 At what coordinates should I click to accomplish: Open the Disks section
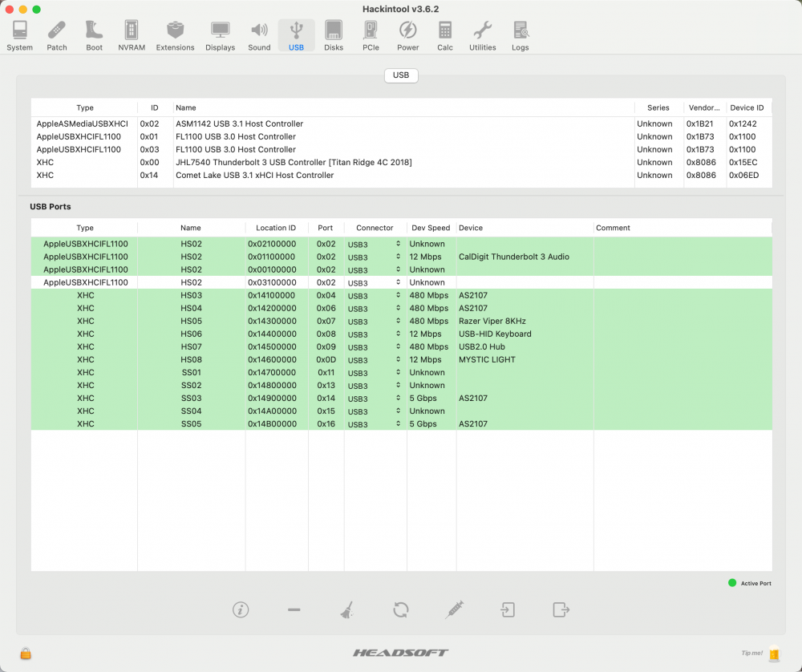point(334,36)
